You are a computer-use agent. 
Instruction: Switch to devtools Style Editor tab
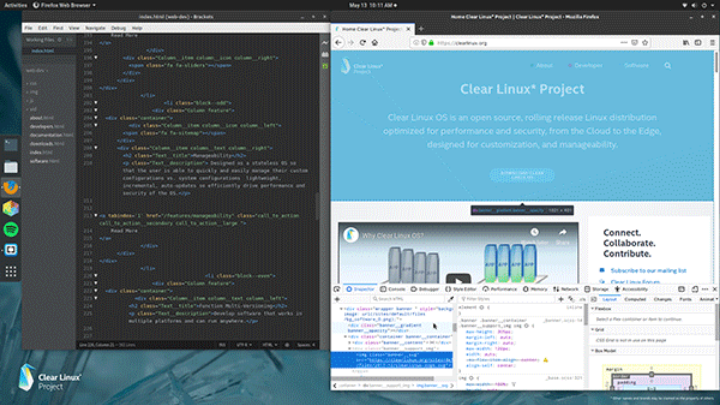(461, 289)
